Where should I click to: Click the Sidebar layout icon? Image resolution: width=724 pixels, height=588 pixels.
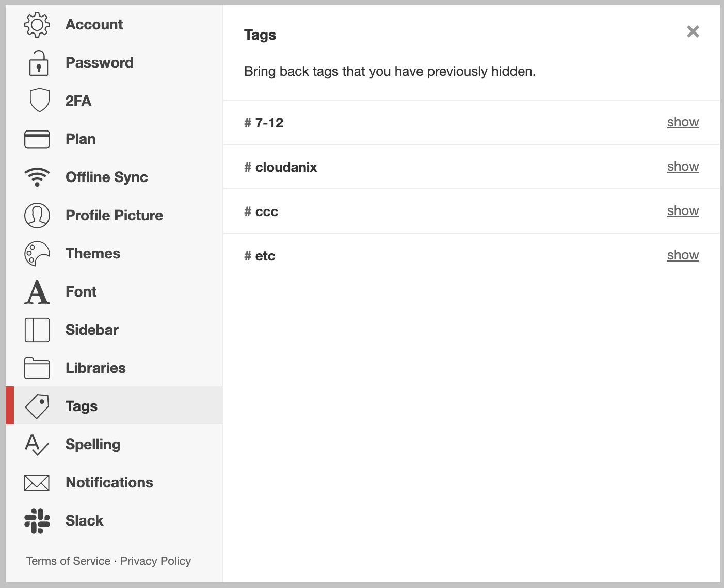click(x=37, y=330)
